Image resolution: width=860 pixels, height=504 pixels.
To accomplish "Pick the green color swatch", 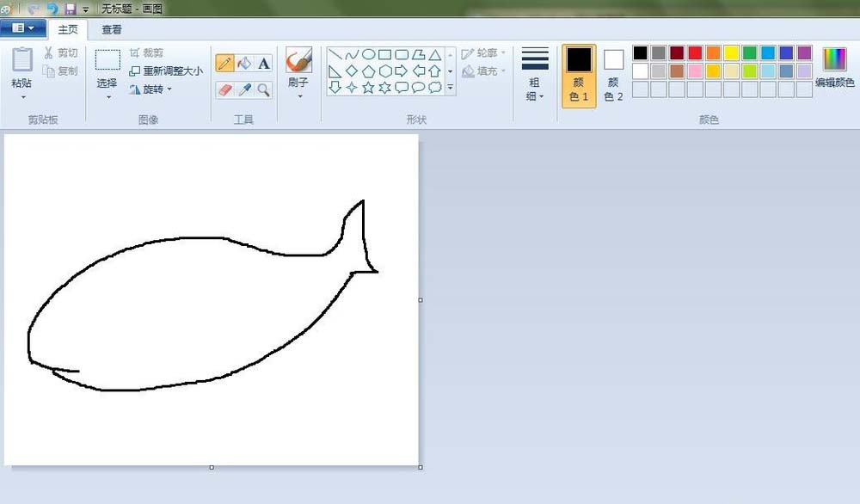I will (750, 52).
